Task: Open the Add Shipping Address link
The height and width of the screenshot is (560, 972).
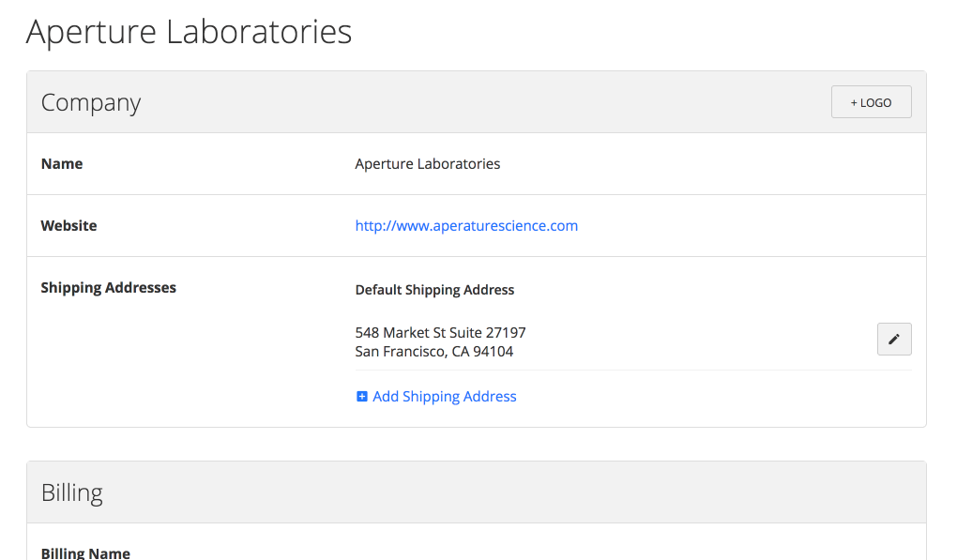Action: pyautogui.click(x=444, y=396)
